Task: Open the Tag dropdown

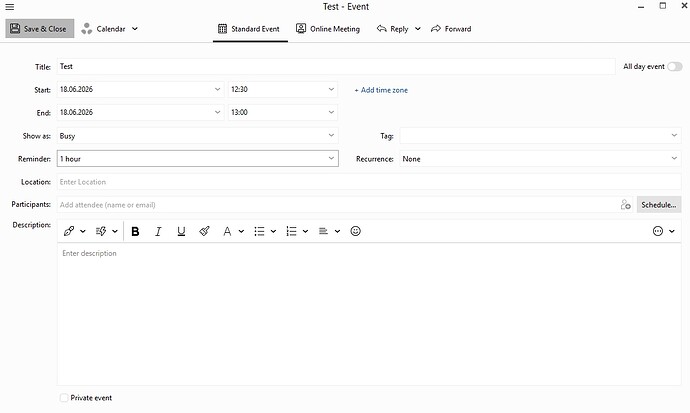Action: click(540, 135)
